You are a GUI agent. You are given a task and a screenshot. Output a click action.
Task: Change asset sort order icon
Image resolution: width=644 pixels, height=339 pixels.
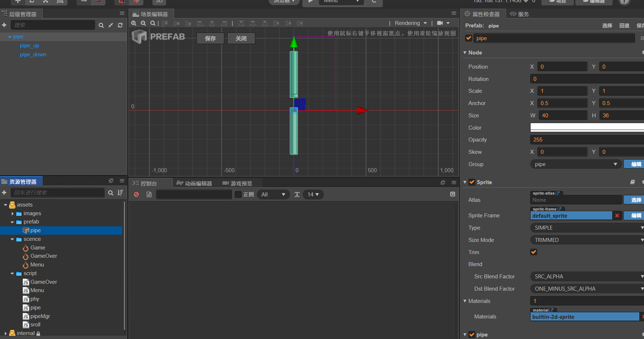[x=120, y=193]
